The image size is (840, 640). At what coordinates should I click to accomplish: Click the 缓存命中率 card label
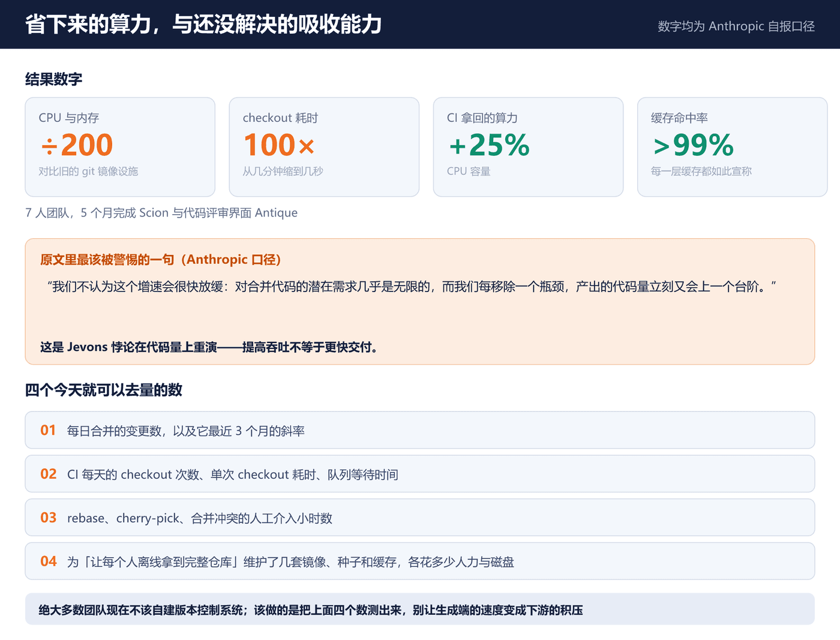click(x=679, y=118)
